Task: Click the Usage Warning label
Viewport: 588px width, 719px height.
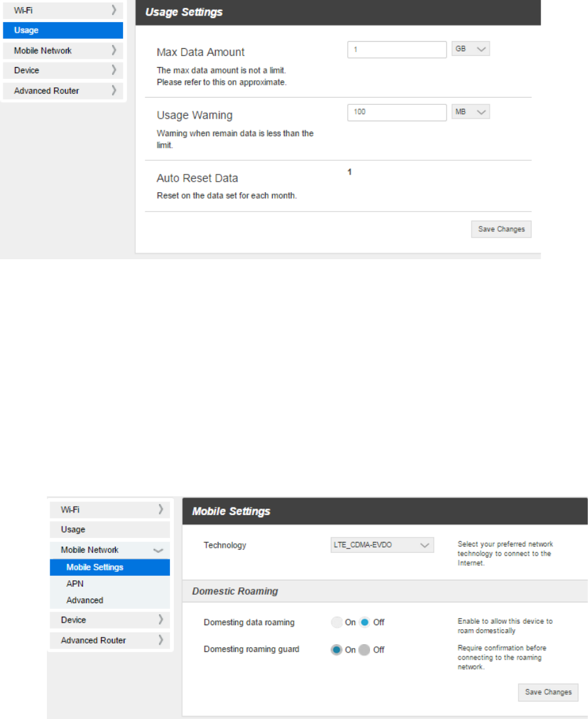Action: (x=195, y=115)
